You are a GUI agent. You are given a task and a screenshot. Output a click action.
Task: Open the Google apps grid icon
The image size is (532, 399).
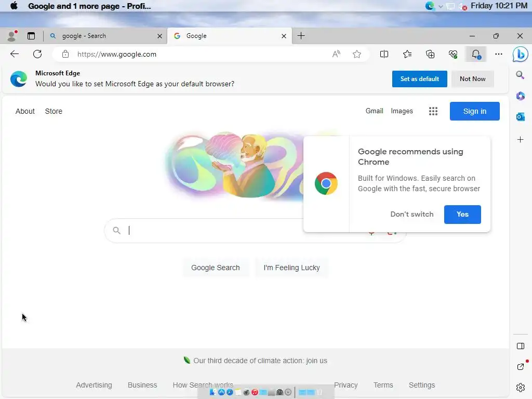click(433, 111)
